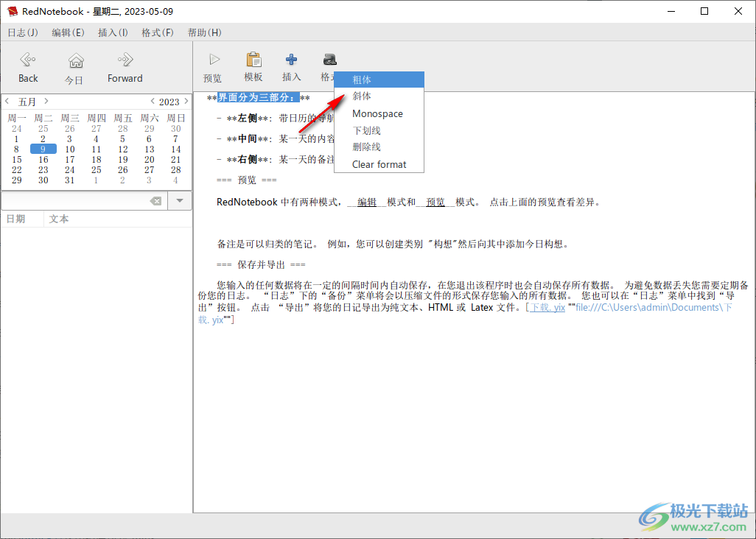
Task: Minimize the RedNotebook window
Action: coord(671,11)
